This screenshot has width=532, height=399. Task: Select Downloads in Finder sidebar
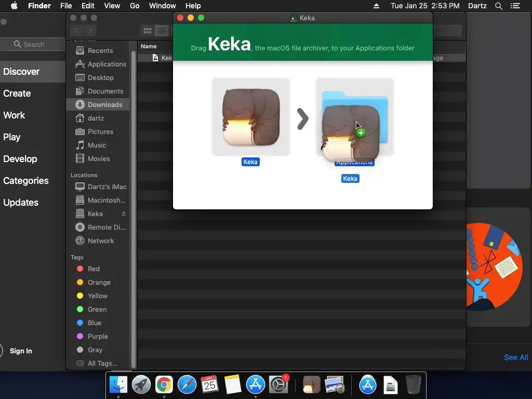(98, 104)
